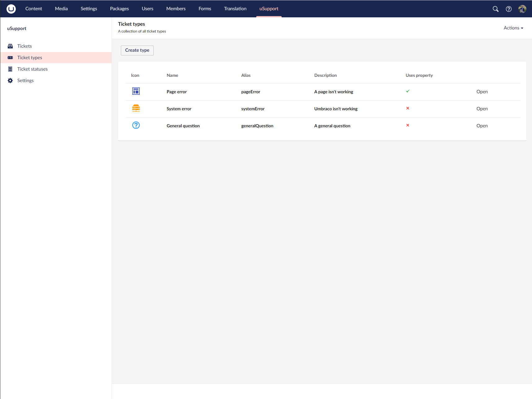Click the red X for System error
Viewport: 532px width, 399px height.
(x=407, y=108)
